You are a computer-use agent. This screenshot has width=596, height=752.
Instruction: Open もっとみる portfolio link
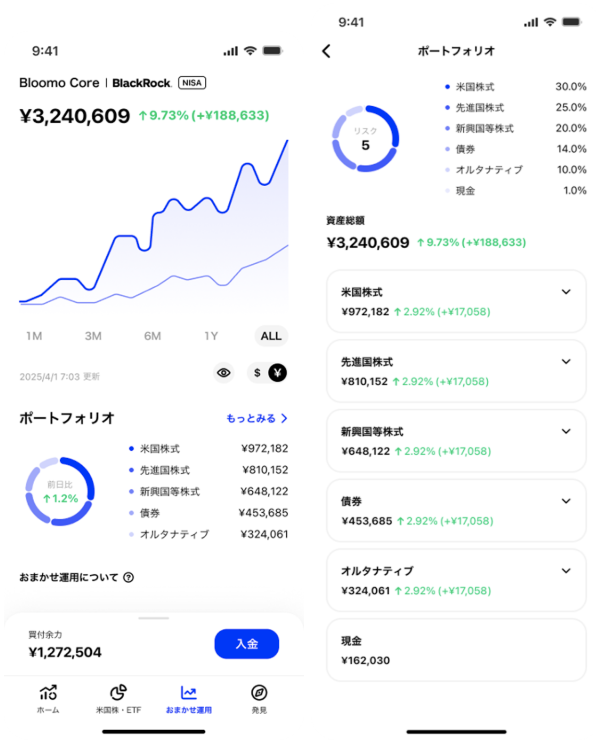[257, 418]
